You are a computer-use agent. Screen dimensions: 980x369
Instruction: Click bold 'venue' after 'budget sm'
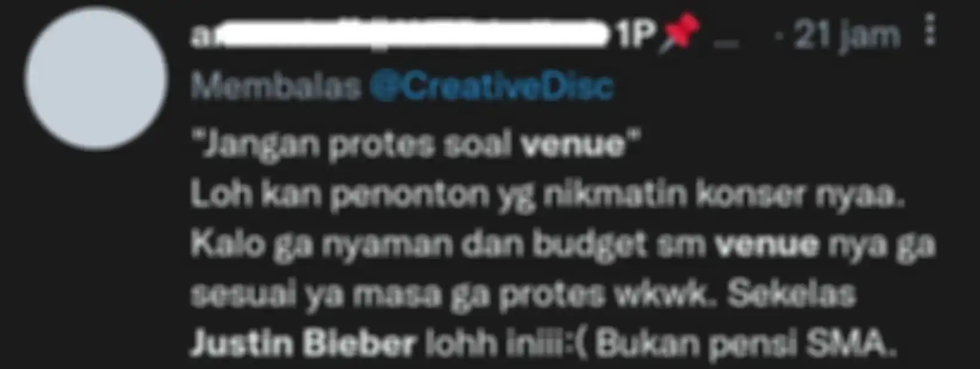pyautogui.click(x=767, y=245)
